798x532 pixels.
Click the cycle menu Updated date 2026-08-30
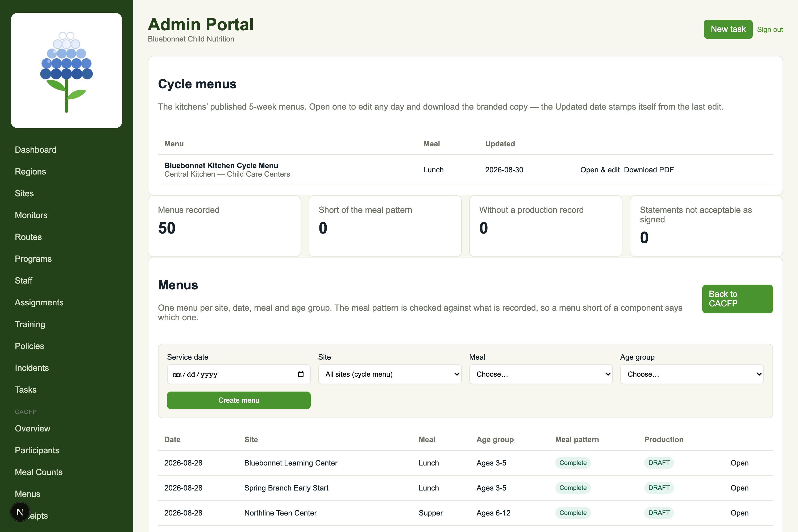(504, 170)
